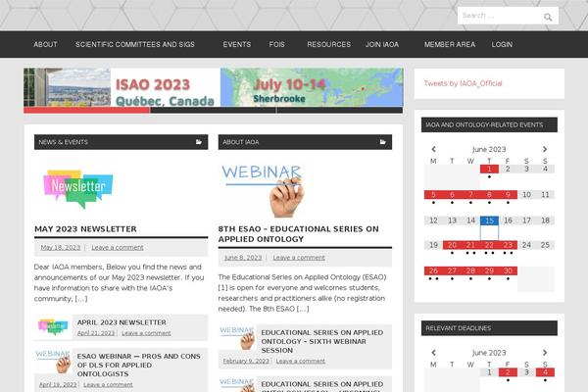Viewport: 588px width, 392px height.
Task: Leave a comment on Sixth Webinar Session
Action: click(301, 362)
